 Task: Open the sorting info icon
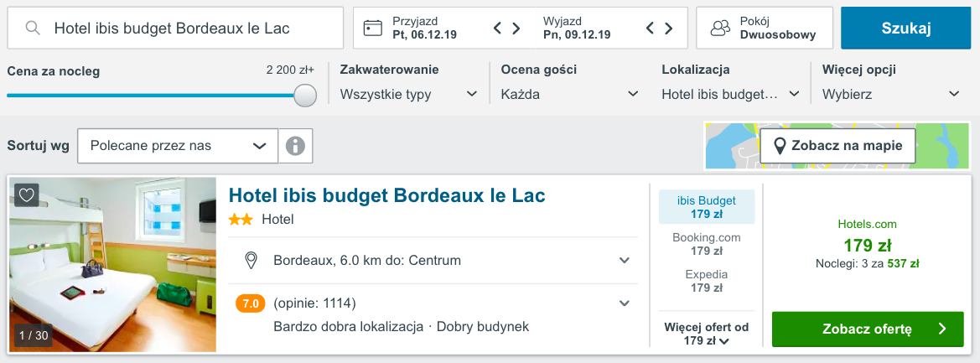pos(295,146)
